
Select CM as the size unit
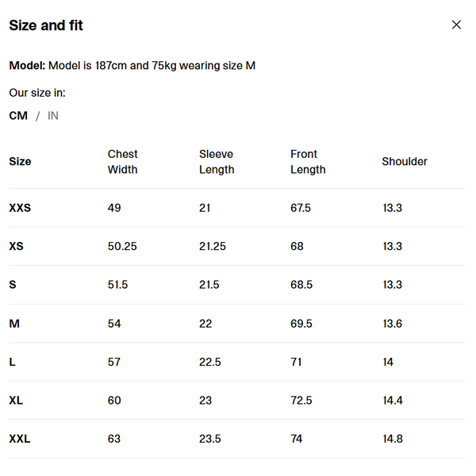(18, 116)
